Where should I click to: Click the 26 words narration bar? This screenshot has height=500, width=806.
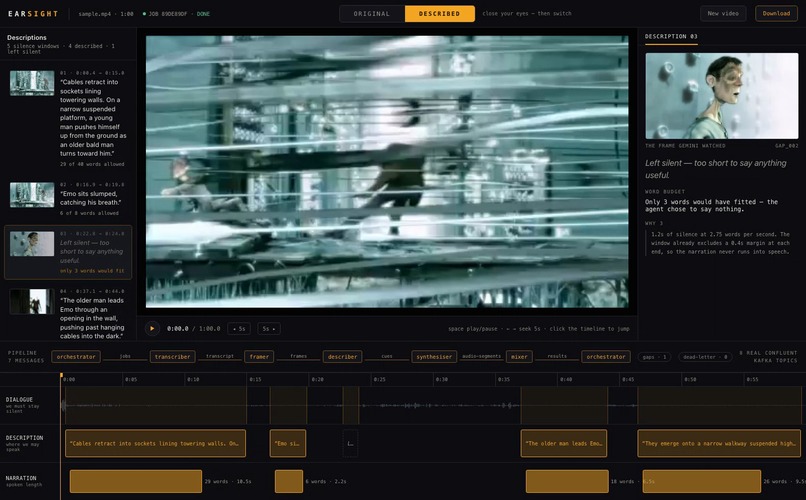pyautogui.click(x=702, y=482)
